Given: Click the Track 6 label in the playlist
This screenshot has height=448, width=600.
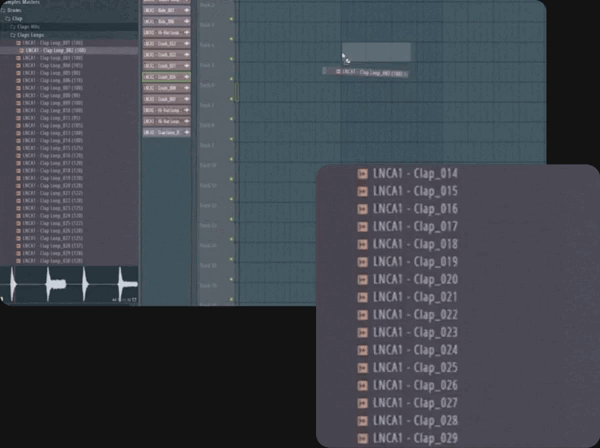Looking at the screenshot, I should point(208,85).
